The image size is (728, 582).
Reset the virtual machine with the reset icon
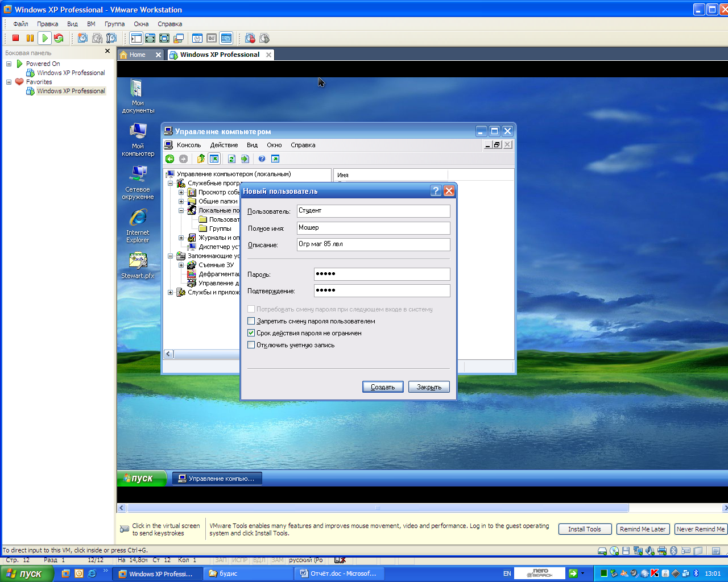coord(59,38)
